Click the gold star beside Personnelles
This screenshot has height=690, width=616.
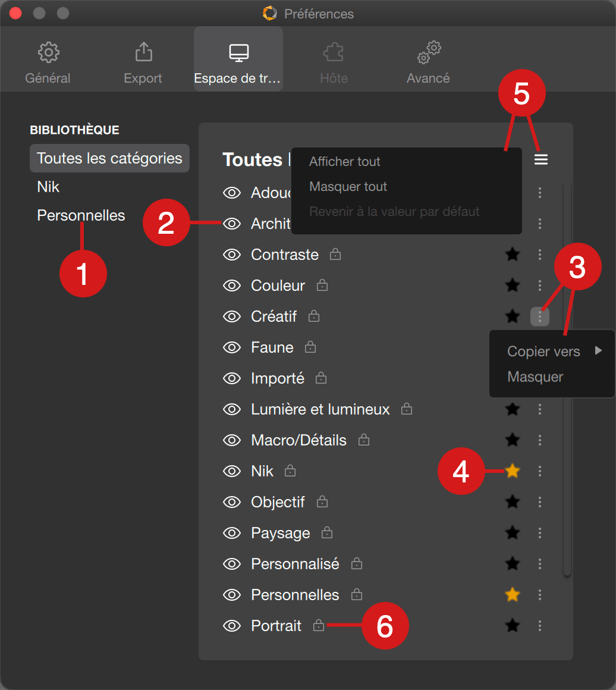[x=513, y=594]
